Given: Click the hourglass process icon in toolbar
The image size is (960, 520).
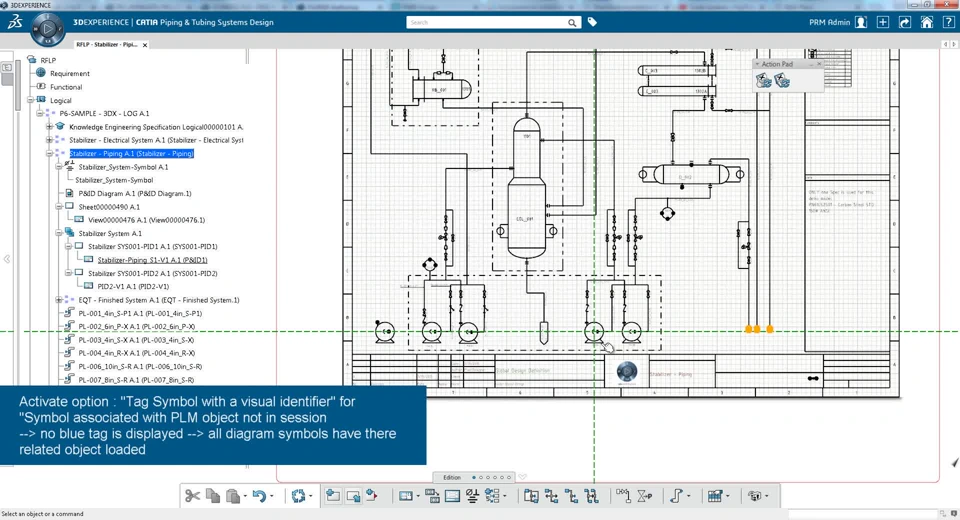Looking at the screenshot, I should (x=644, y=496).
